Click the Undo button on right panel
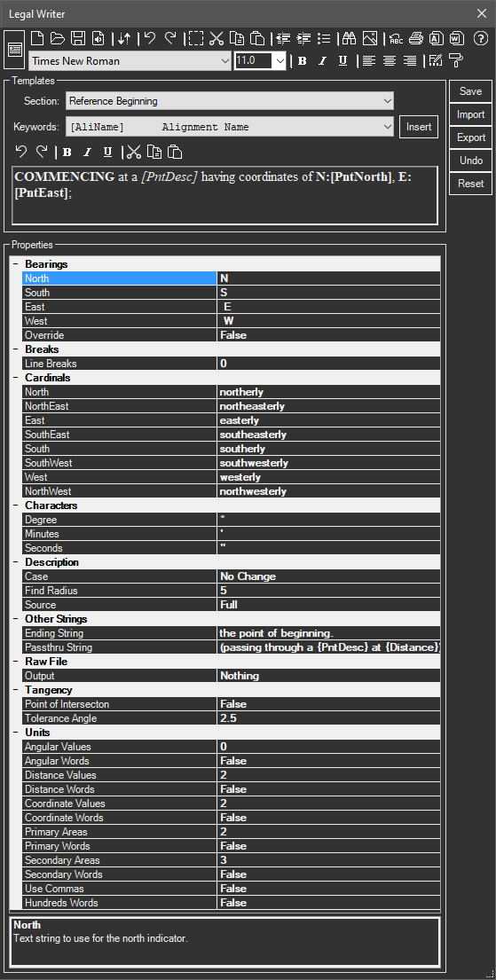The width and height of the screenshot is (496, 980). coord(470,161)
